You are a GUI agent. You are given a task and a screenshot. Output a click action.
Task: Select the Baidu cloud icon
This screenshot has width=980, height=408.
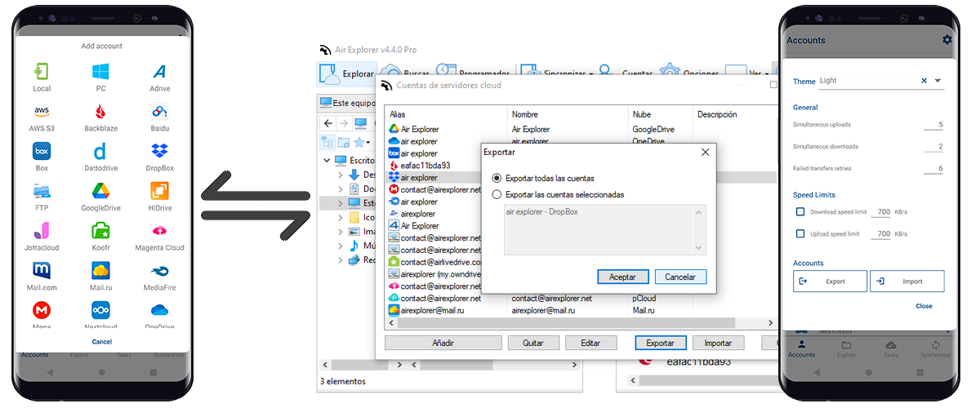159,111
